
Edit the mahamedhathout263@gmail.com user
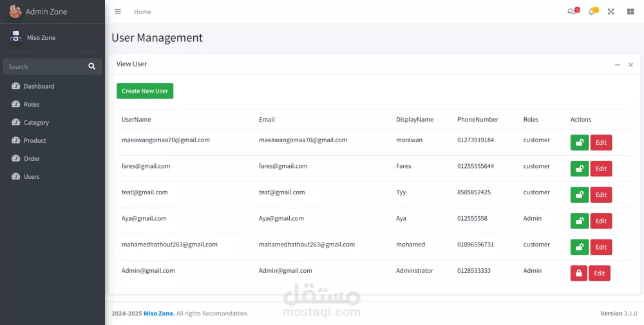601,247
